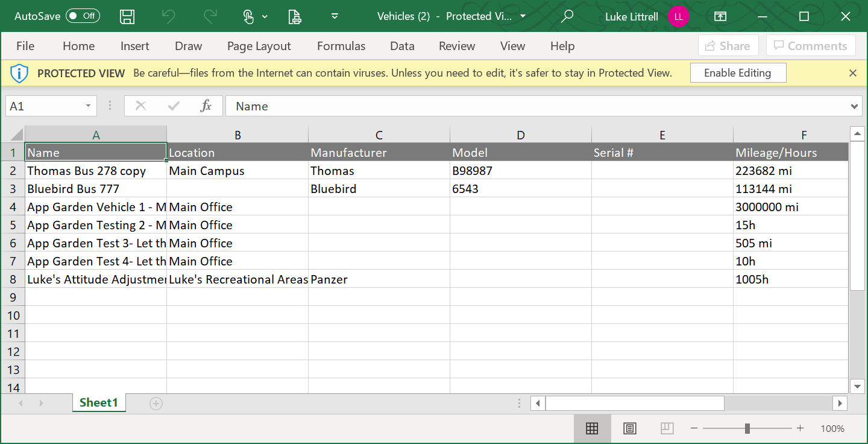This screenshot has width=868, height=444.
Task: Switch to Normal view in status bar
Action: point(592,428)
